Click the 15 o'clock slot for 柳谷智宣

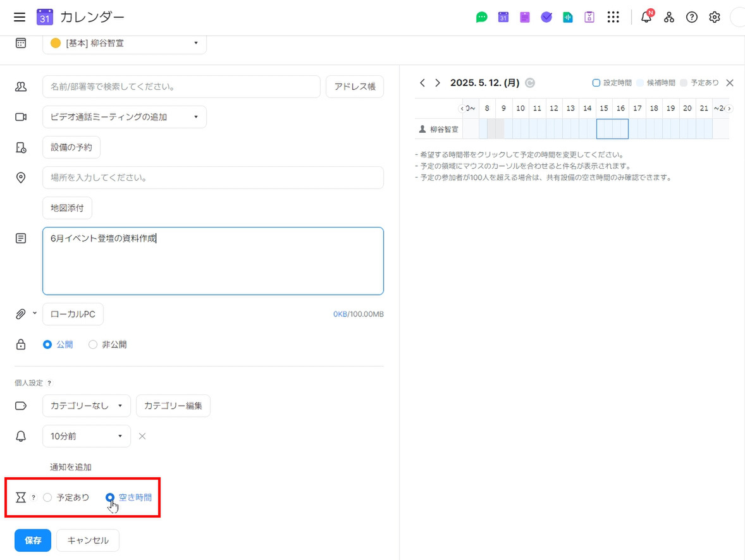[x=605, y=129]
